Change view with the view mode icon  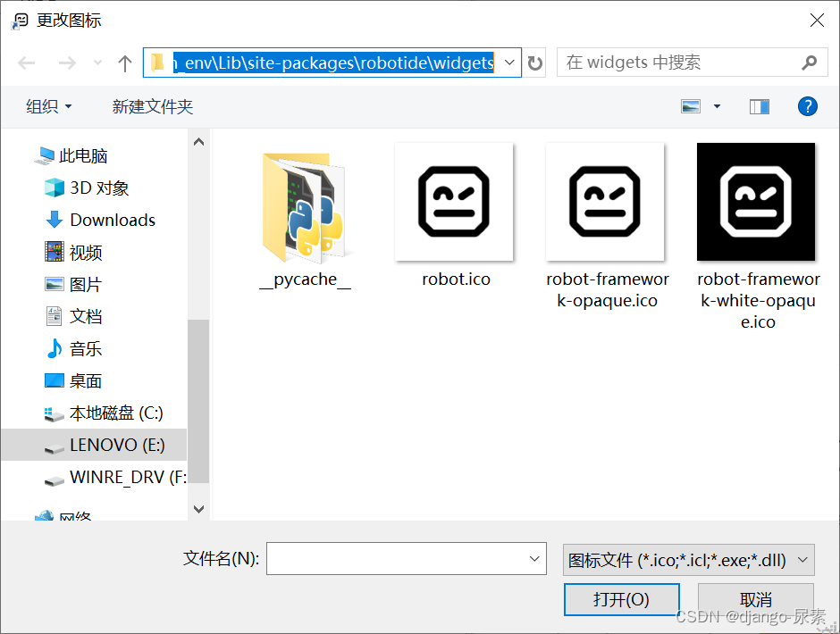(691, 106)
